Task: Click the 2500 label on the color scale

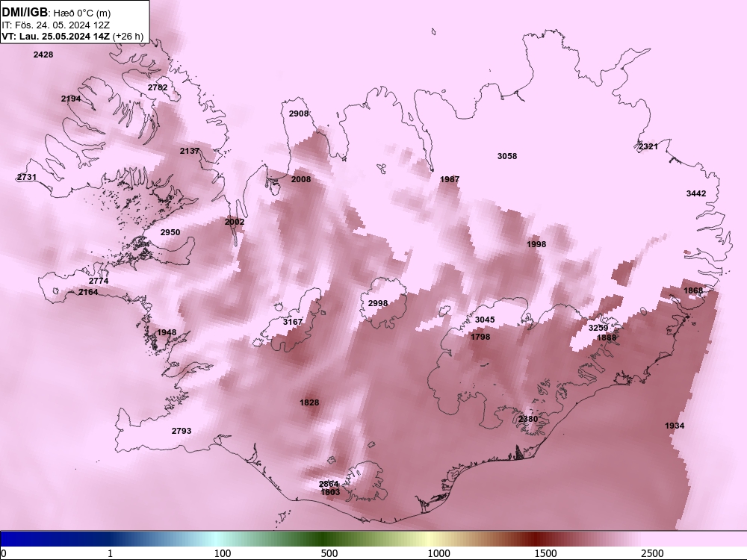Action: pyautogui.click(x=652, y=553)
